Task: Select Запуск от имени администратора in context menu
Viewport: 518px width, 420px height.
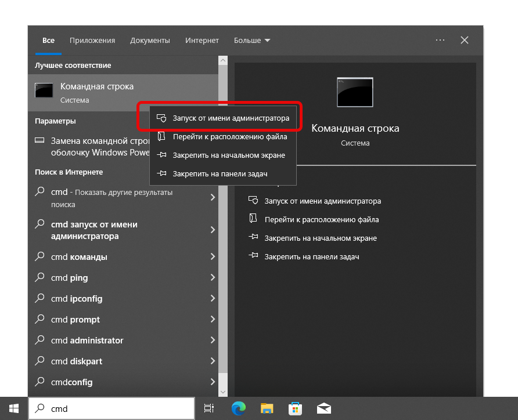Action: (231, 118)
